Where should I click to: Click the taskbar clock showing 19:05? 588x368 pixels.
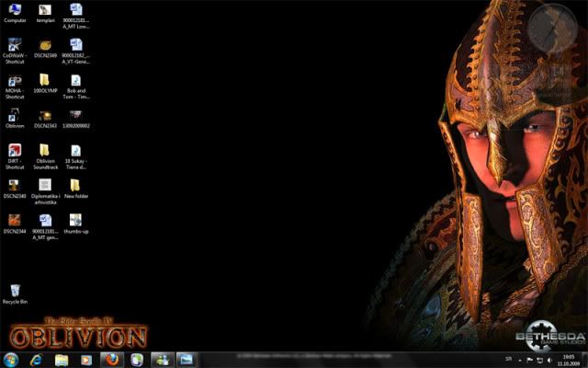570,359
